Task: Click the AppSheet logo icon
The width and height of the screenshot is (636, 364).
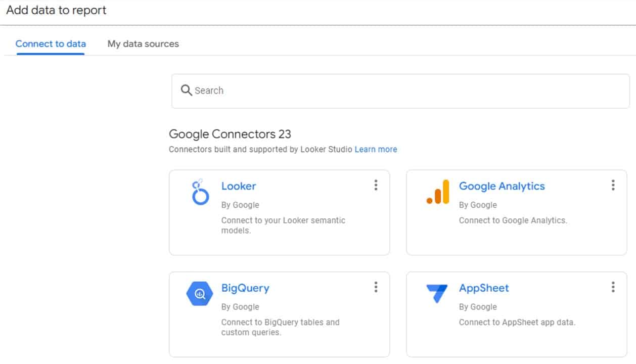Action: coord(437,293)
